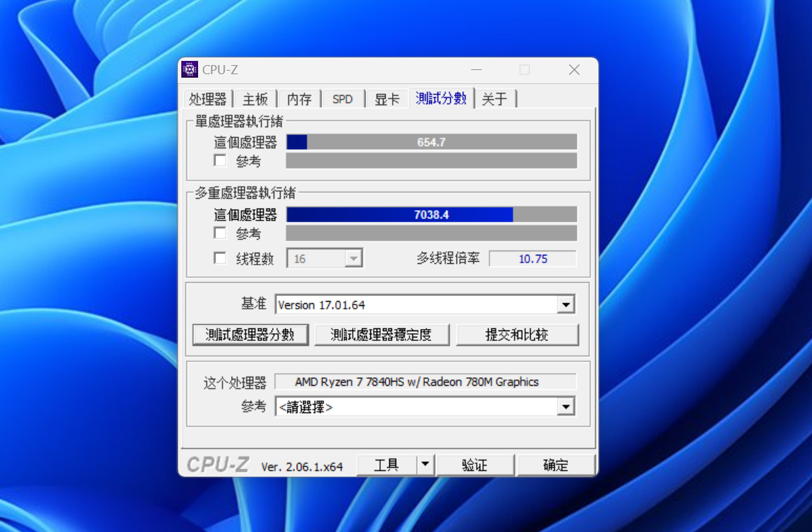812x532 pixels.
Task: Click the 多线程倍率 label
Action: [x=449, y=258]
